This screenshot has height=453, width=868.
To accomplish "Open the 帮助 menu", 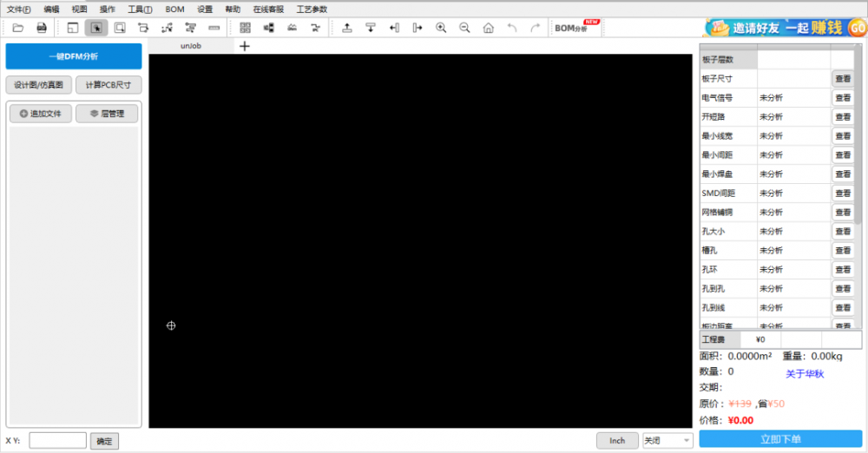I will coord(233,10).
